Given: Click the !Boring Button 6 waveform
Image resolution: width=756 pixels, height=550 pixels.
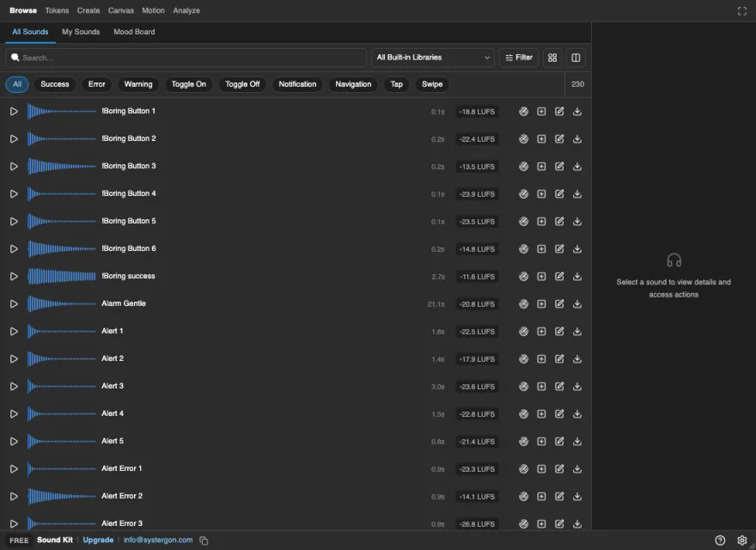Looking at the screenshot, I should (x=62, y=249).
